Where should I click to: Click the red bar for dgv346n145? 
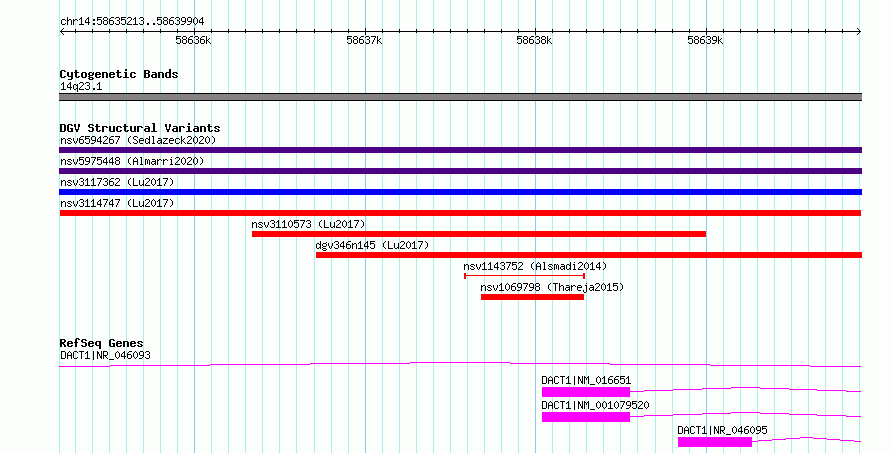pos(589,255)
